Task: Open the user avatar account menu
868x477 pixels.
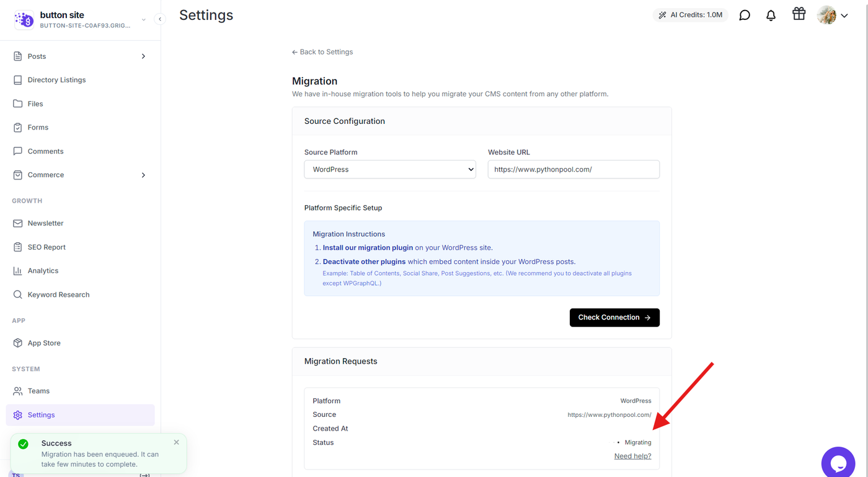Action: (x=832, y=15)
